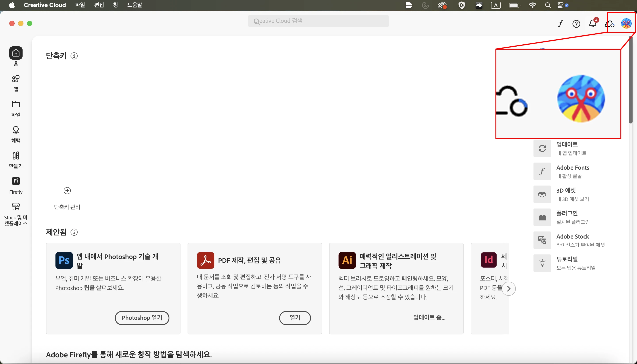Open Firefly from the sidebar
Screen dimensions: 637x364
(16, 181)
